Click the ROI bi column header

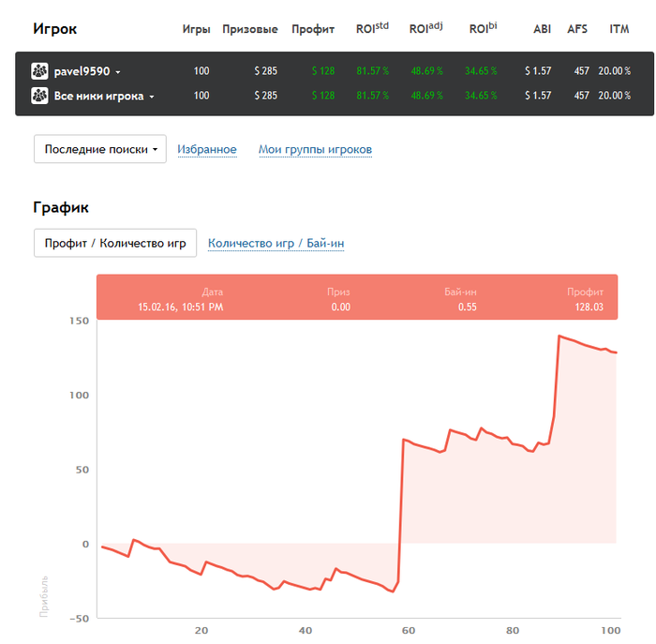pos(483,28)
